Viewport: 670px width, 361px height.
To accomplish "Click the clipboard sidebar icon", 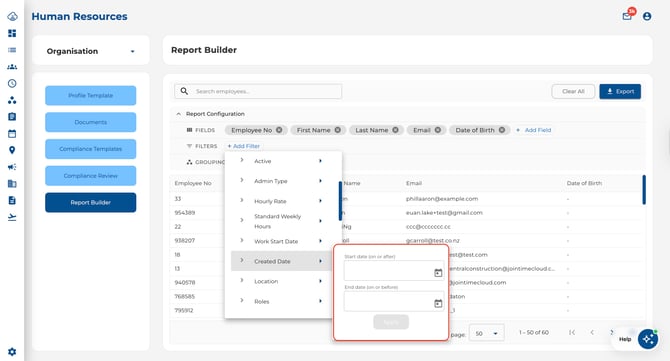I will click(x=12, y=117).
